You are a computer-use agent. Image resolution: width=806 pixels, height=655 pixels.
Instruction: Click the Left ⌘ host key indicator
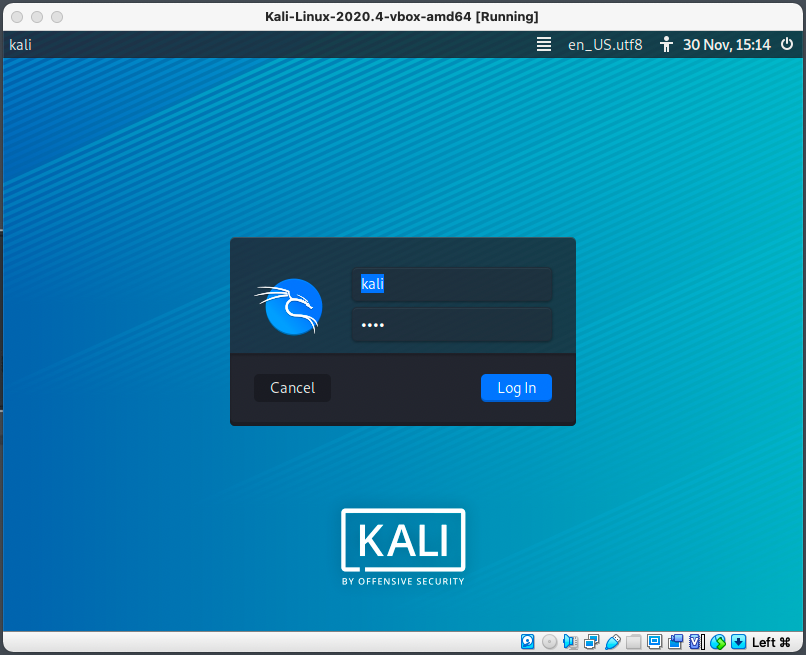tap(771, 641)
